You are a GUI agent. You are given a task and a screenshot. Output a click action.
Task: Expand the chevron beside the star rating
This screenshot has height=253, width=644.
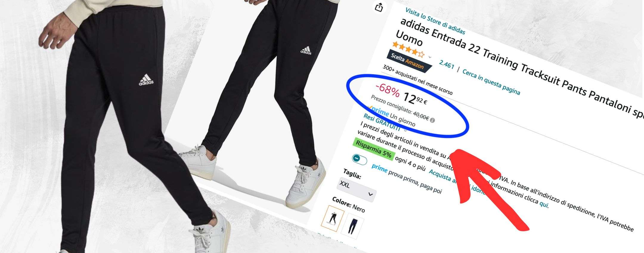pos(430,57)
